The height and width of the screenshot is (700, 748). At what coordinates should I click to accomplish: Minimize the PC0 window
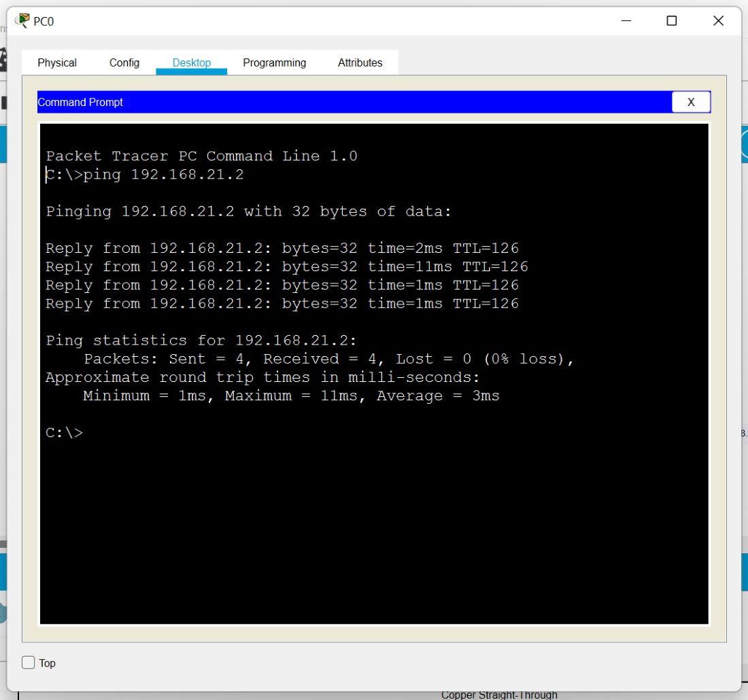point(626,21)
